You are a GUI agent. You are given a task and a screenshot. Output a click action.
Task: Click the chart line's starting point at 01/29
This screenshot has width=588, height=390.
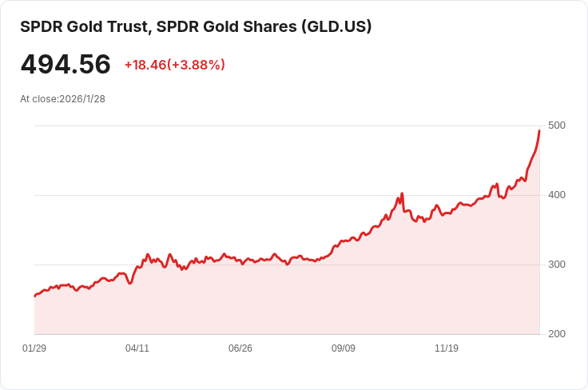[x=35, y=296]
